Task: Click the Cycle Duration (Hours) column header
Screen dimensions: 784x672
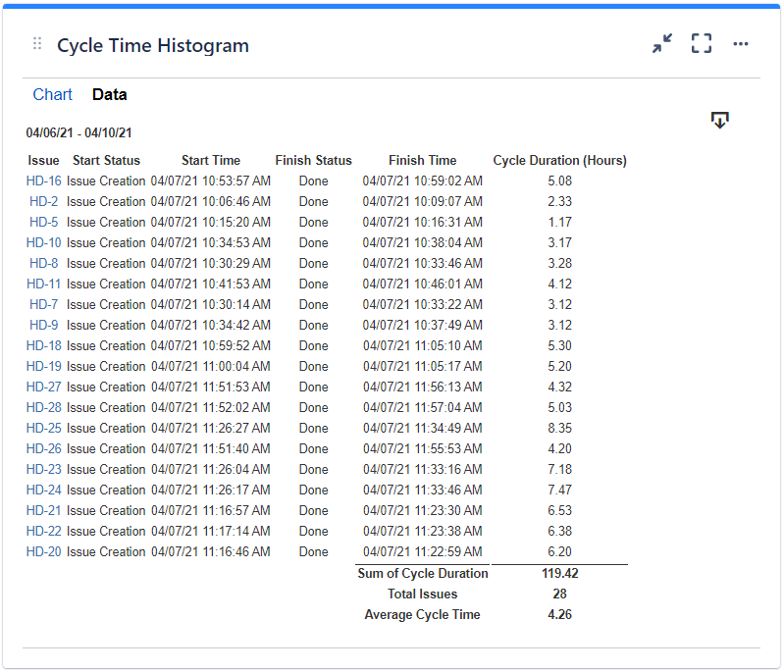Action: (559, 161)
